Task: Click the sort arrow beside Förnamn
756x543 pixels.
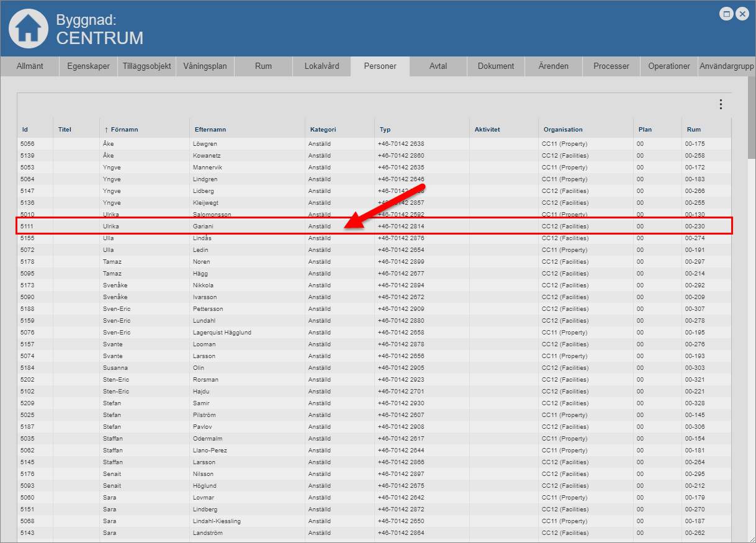Action: click(x=106, y=130)
